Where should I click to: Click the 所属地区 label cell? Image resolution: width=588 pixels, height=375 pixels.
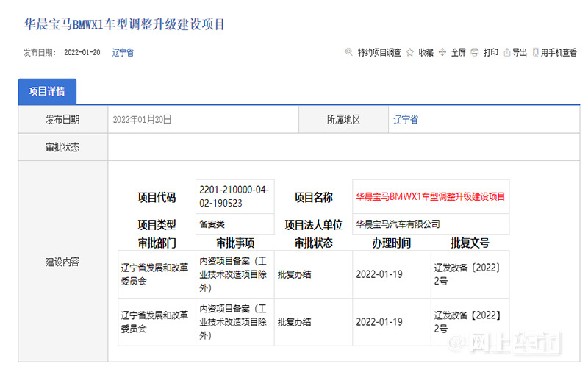coord(343,120)
